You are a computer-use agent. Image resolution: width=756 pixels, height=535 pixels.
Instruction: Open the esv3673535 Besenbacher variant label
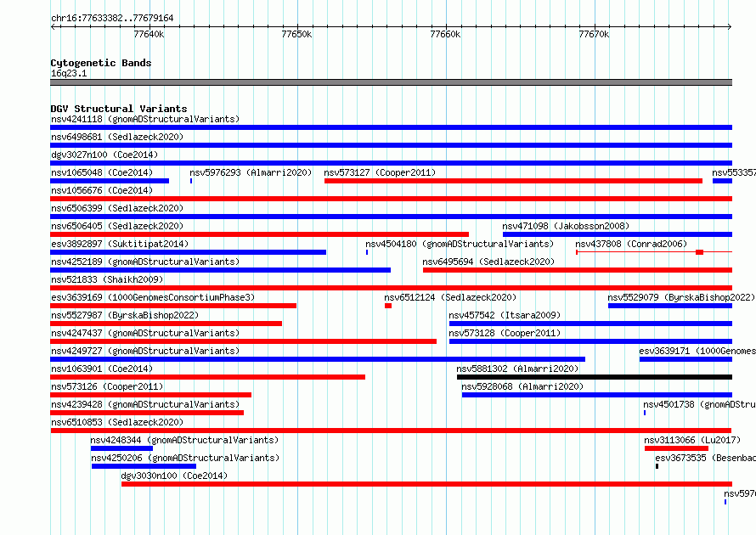click(x=705, y=458)
